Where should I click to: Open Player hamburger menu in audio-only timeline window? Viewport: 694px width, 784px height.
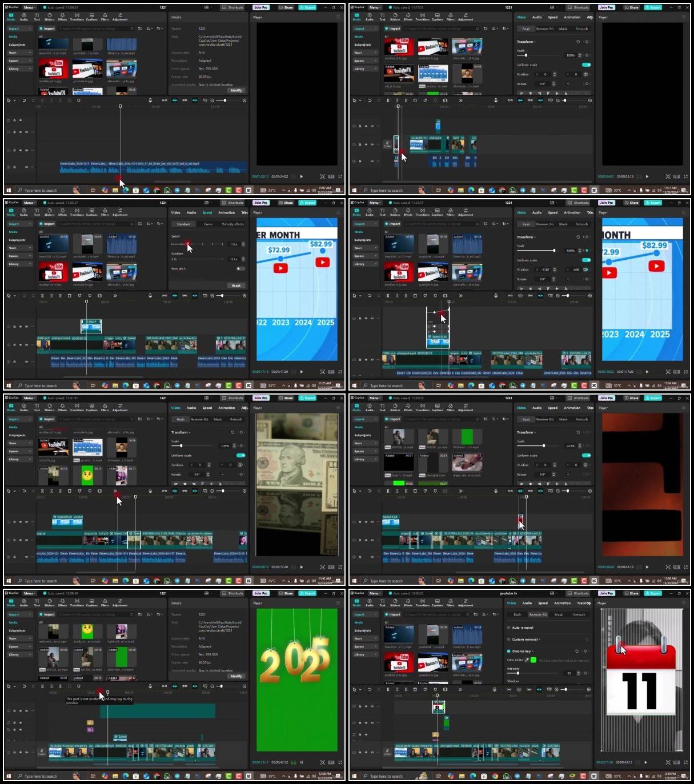tap(338, 17)
